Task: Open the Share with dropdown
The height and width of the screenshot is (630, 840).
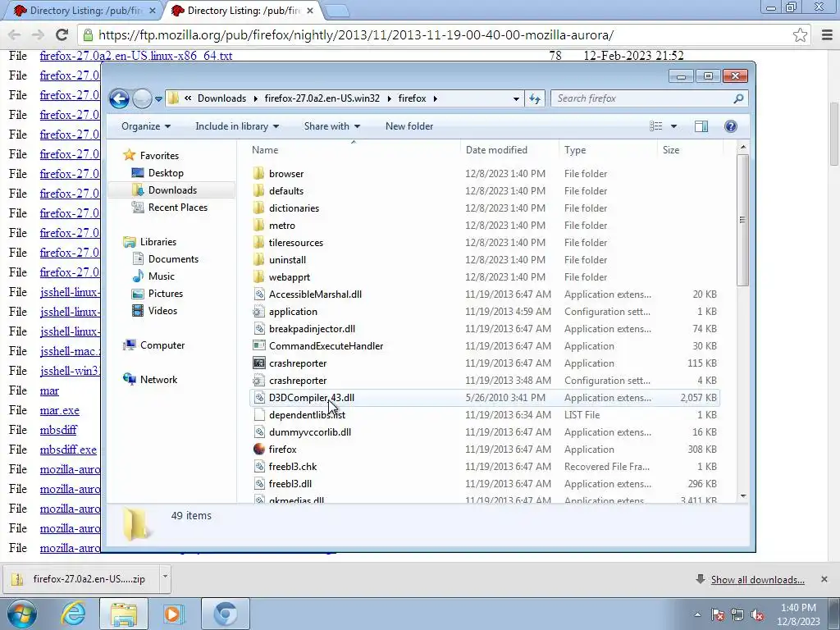Action: click(332, 126)
